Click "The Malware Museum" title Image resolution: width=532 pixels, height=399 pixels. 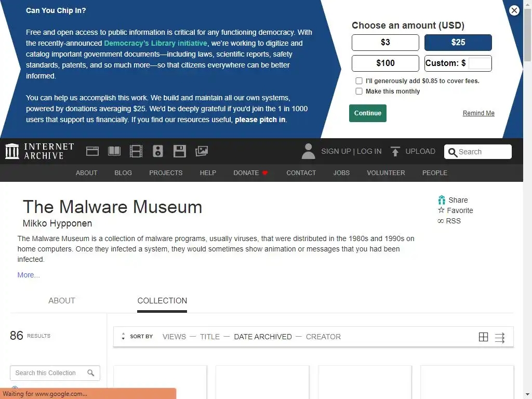112,207
